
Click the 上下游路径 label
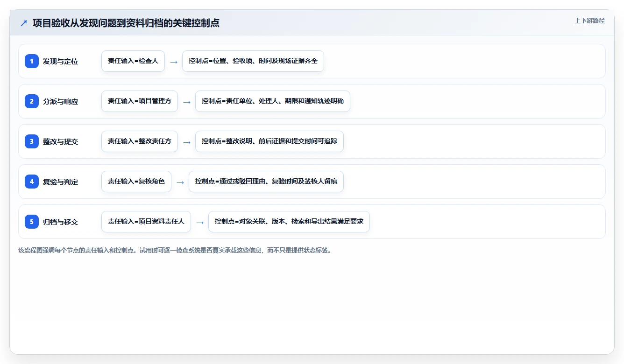589,21
